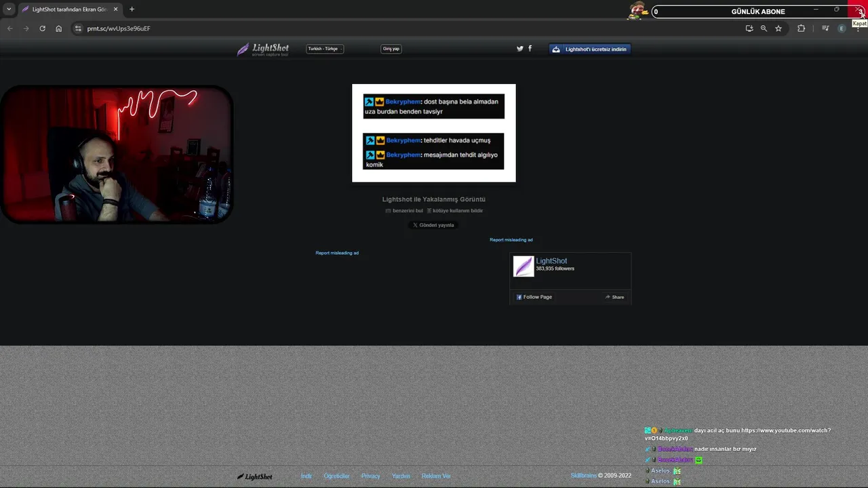Restore down the browser window

point(837,9)
